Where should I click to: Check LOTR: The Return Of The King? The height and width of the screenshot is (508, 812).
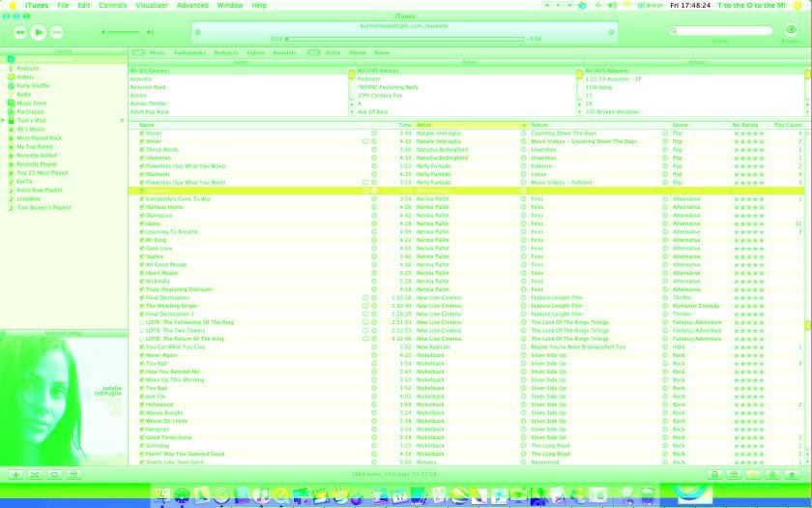coord(141,339)
